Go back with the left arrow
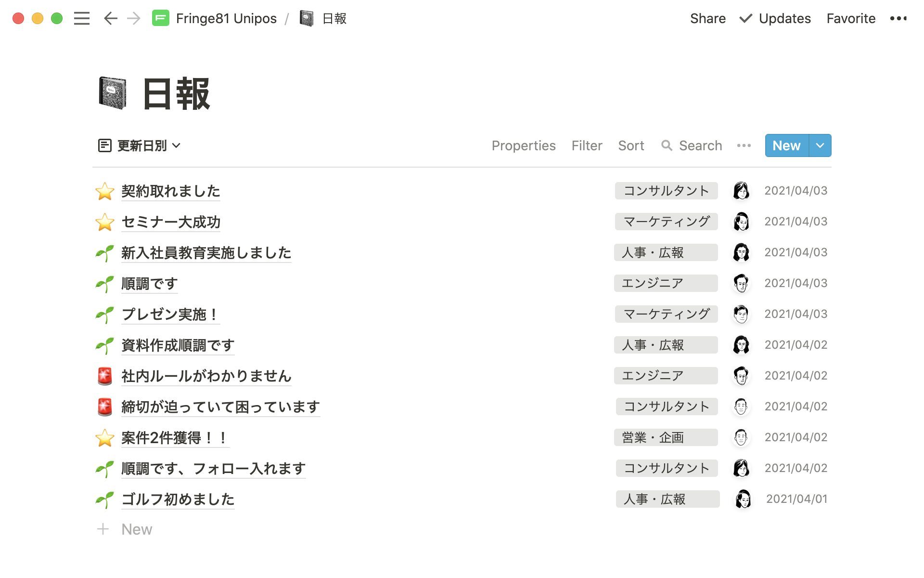 tap(111, 18)
